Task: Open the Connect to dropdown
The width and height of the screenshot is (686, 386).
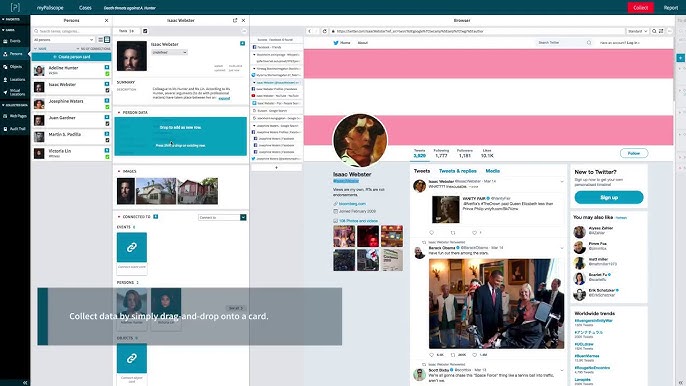Action: (222, 217)
